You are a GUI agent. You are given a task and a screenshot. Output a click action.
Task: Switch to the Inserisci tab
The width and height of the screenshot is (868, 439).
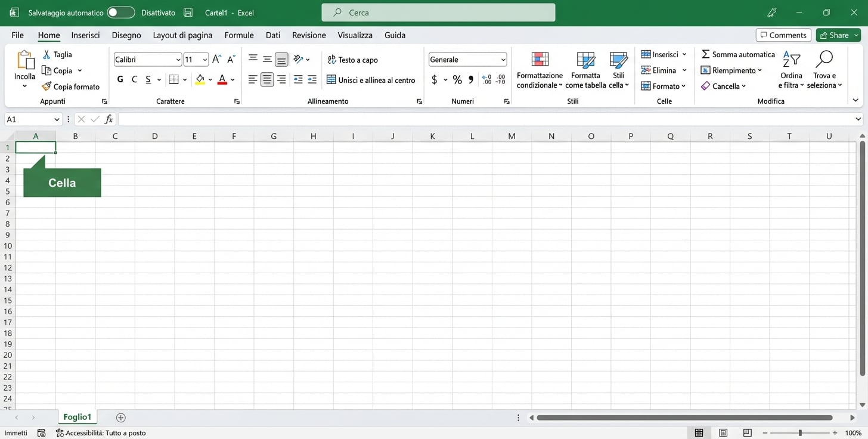point(86,35)
